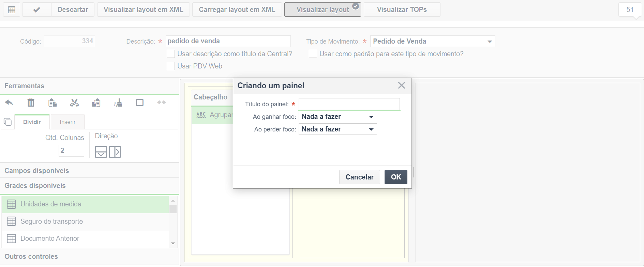The width and height of the screenshot is (644, 267).
Task: Click the grades list scroll-up arrow
Action: coord(173,200)
